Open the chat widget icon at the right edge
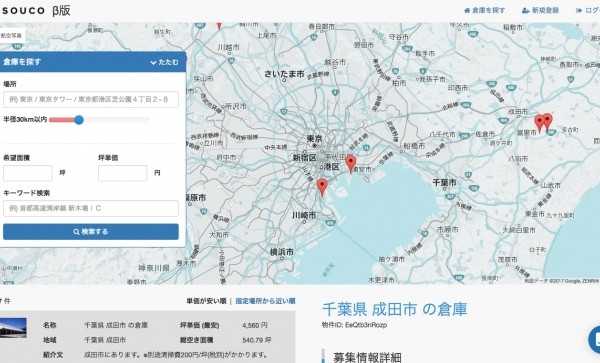 point(594,340)
